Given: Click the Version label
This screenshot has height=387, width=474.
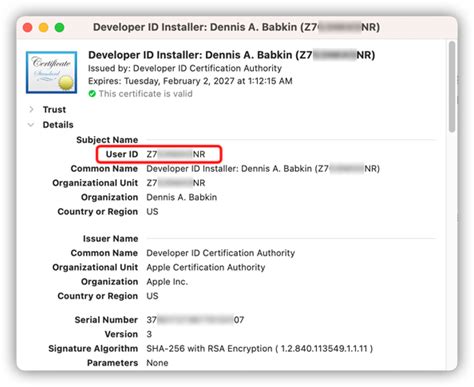Looking at the screenshot, I should (121, 334).
